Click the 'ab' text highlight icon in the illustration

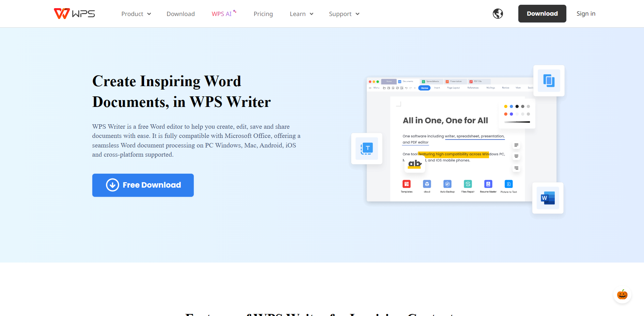tap(415, 164)
